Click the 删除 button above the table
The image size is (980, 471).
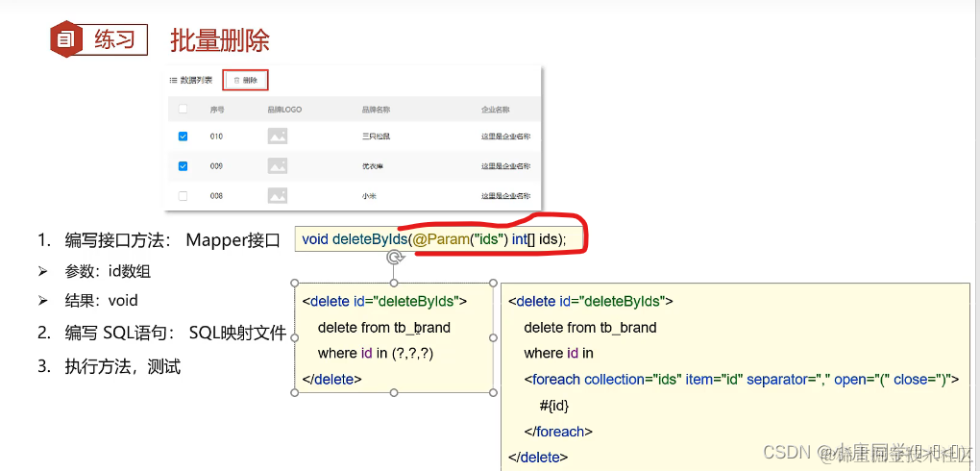[x=246, y=80]
